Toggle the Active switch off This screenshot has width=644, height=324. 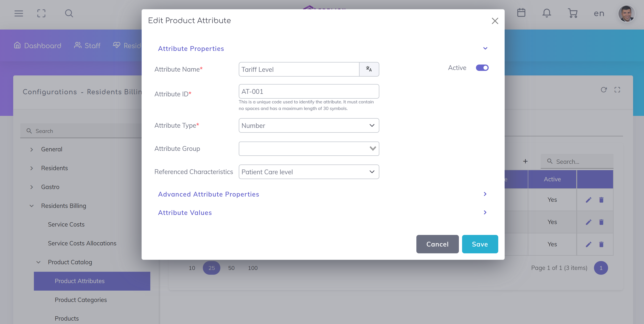click(482, 68)
